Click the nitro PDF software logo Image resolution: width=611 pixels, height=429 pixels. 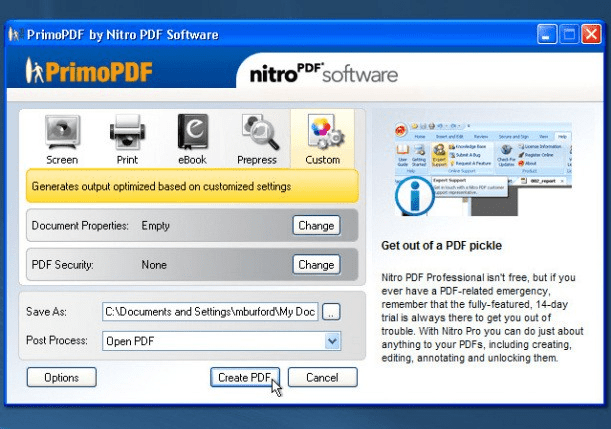point(323,73)
